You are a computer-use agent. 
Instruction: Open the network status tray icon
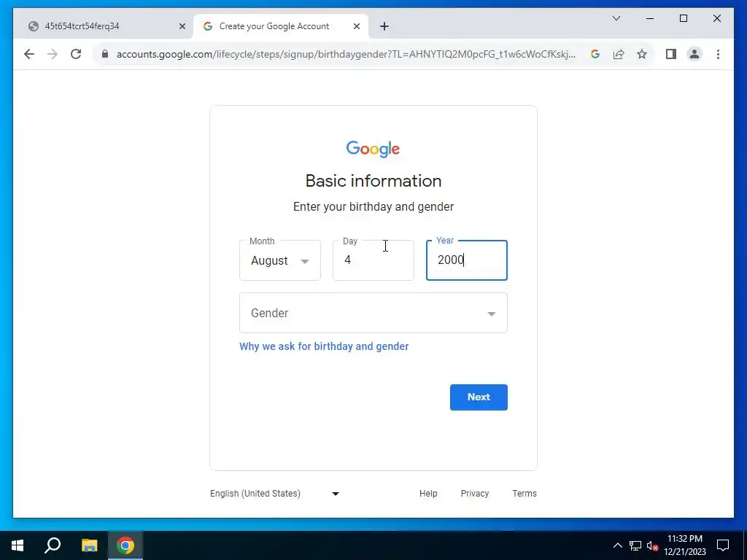coord(635,545)
